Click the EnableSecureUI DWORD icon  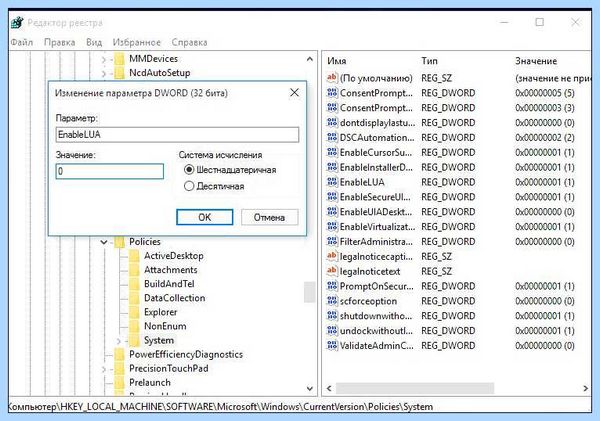pyautogui.click(x=332, y=197)
